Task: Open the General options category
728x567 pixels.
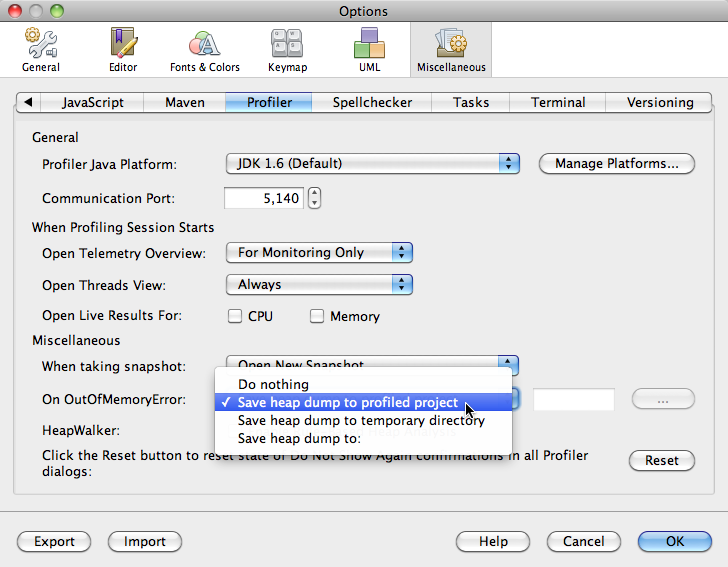Action: coord(41,49)
